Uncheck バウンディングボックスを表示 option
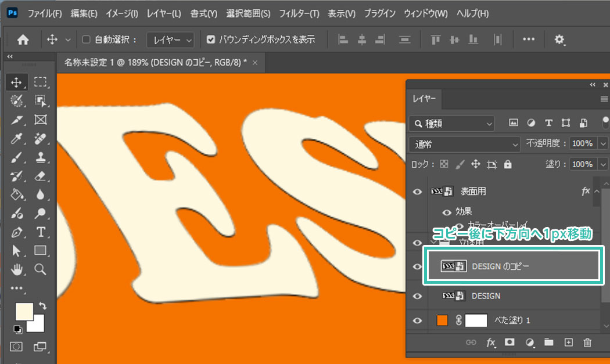 [x=211, y=39]
